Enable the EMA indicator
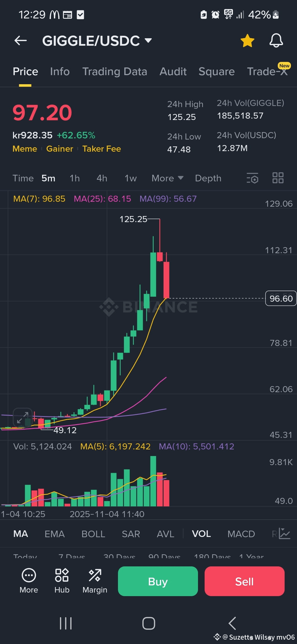Viewport: 297px width, 644px height. pyautogui.click(x=55, y=534)
